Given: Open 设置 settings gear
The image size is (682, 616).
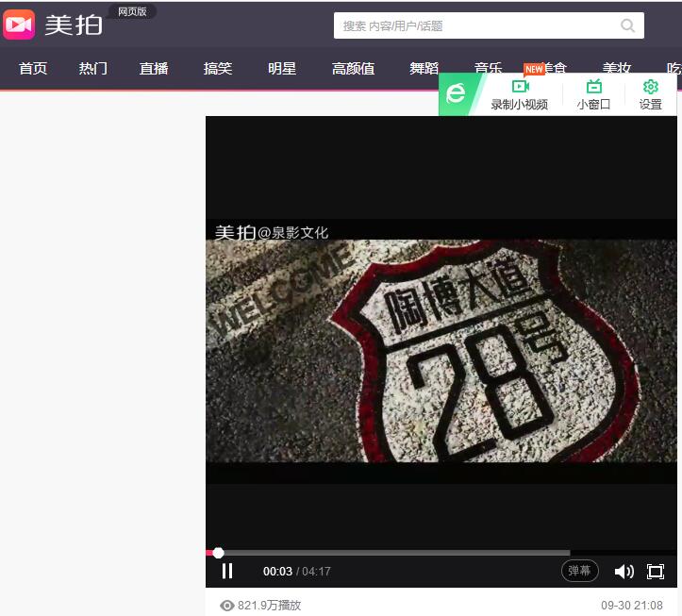Looking at the screenshot, I should click(650, 87).
